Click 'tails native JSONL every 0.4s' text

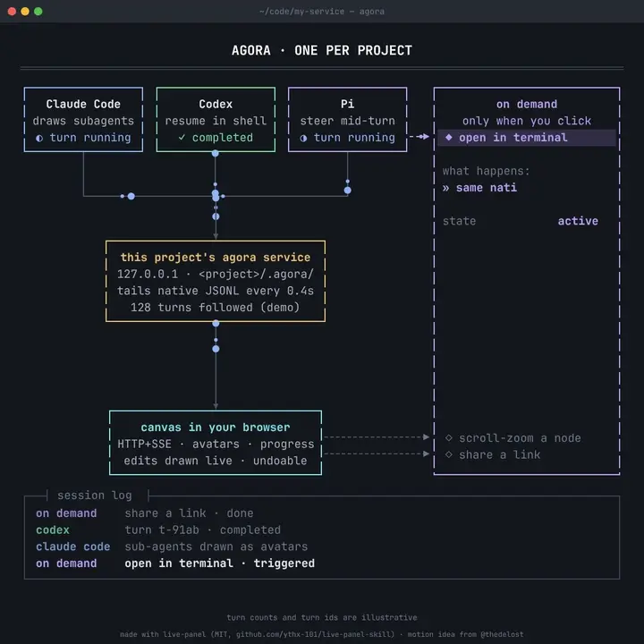[x=216, y=291]
